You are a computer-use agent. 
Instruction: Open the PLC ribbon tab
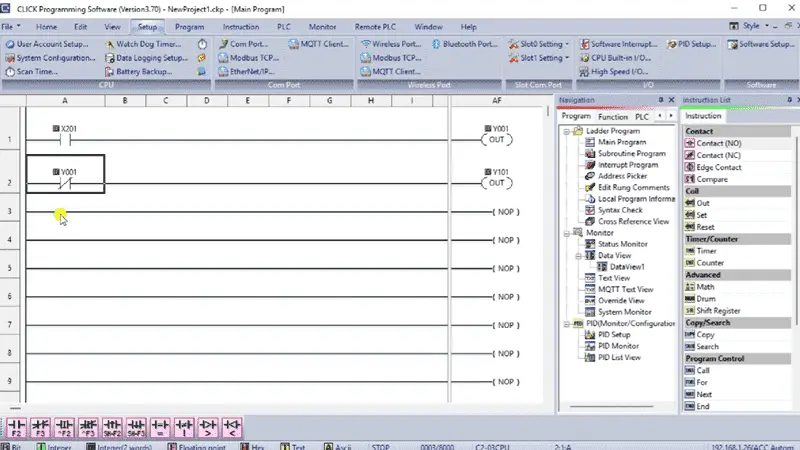tap(284, 27)
